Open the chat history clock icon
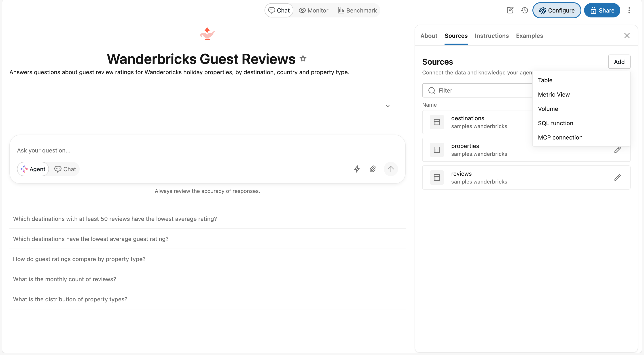The image size is (644, 355). point(524,10)
